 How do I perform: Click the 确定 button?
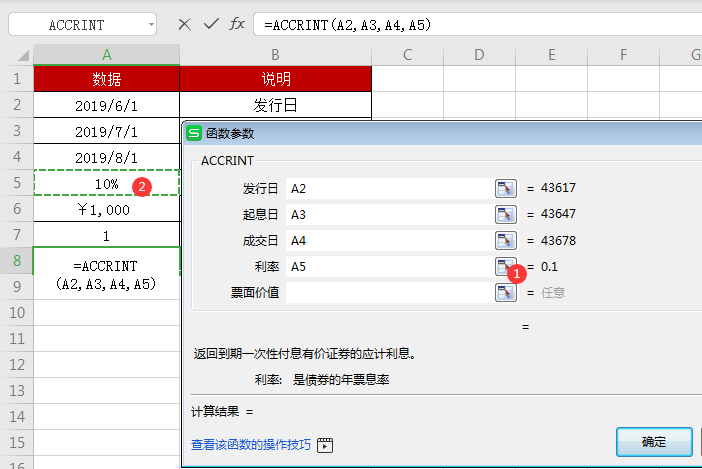654,441
